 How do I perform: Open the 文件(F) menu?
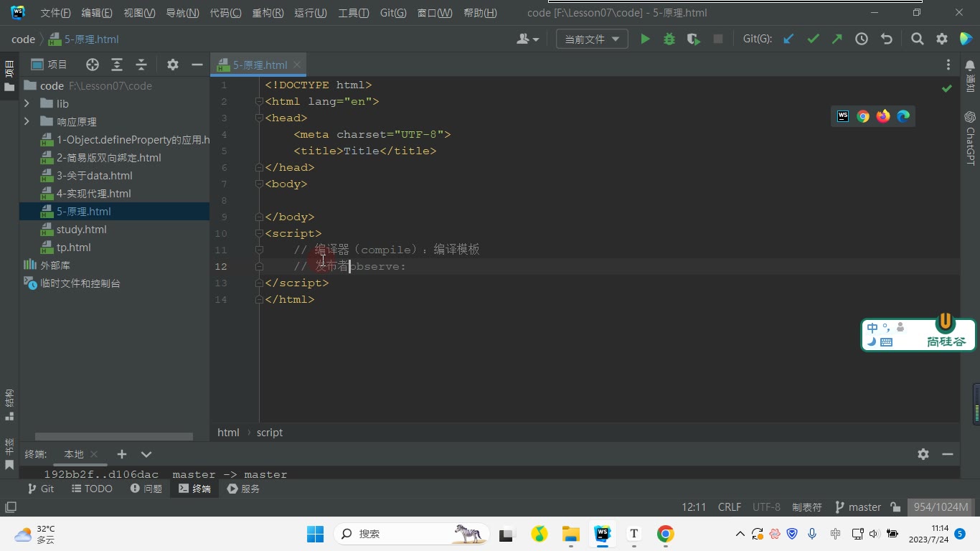point(55,13)
